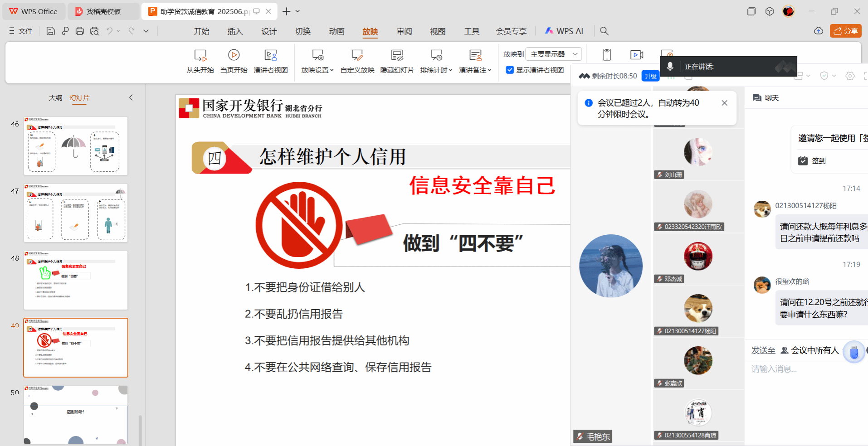Click the save icon in quick toolbar
The height and width of the screenshot is (446, 868).
pyautogui.click(x=51, y=31)
